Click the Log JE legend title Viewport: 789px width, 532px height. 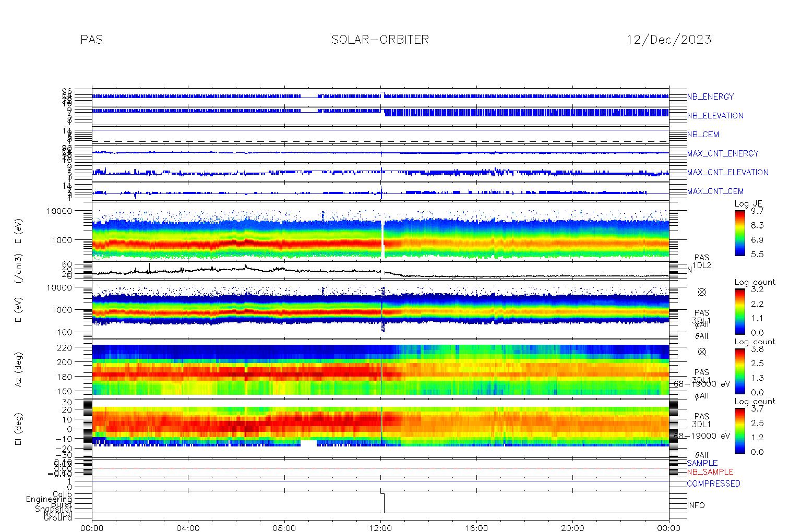(748, 204)
